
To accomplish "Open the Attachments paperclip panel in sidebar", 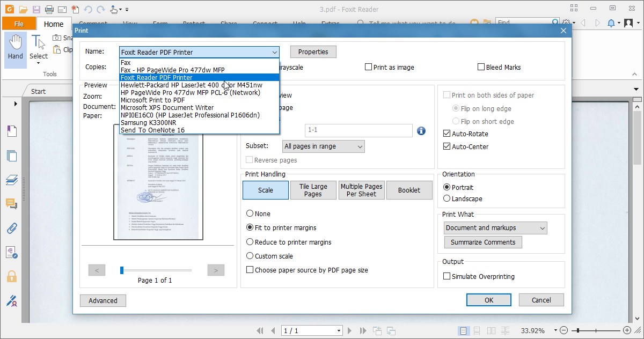I will tap(12, 228).
